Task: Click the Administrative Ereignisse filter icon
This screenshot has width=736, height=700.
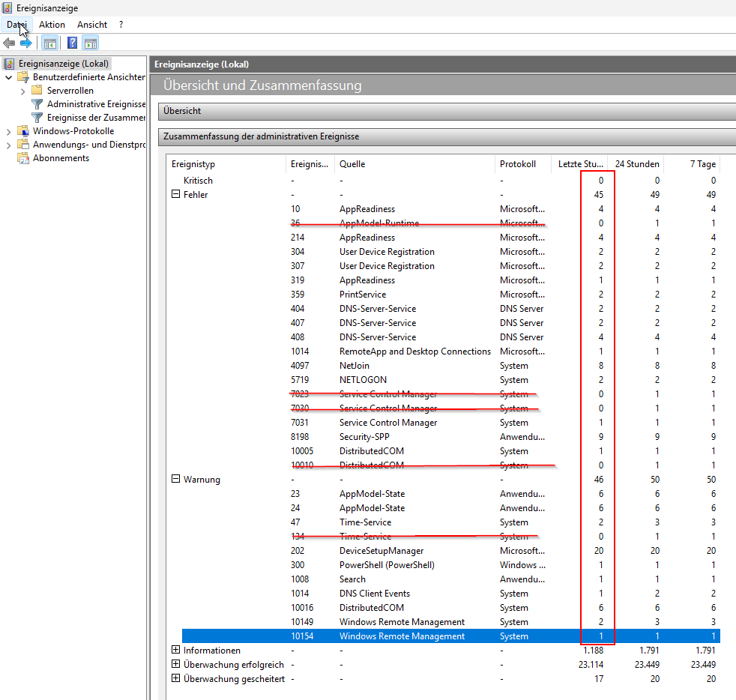Action: (37, 103)
